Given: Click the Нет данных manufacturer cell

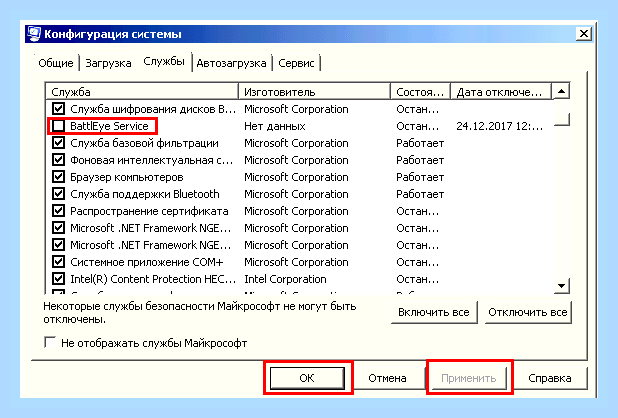Looking at the screenshot, I should (x=275, y=126).
